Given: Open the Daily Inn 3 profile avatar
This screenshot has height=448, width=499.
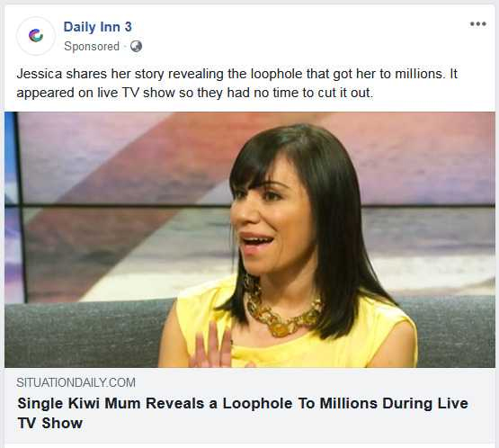Looking at the screenshot, I should [36, 36].
